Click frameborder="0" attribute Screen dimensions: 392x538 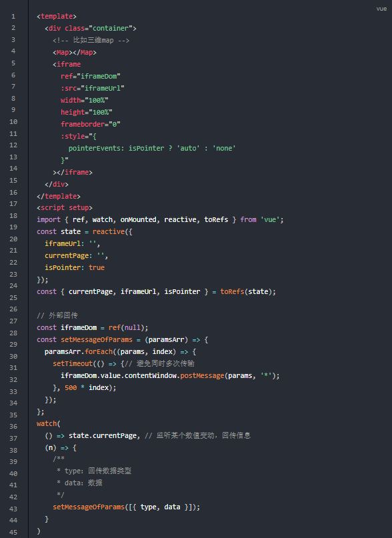coord(91,124)
